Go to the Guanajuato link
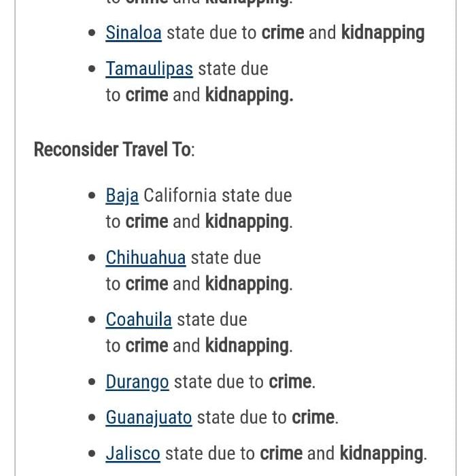The image size is (463, 476). point(149,418)
